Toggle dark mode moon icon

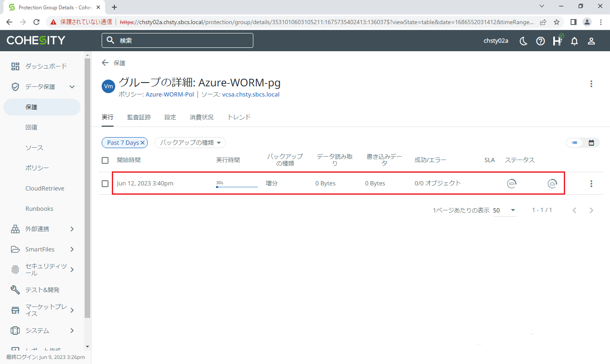point(524,41)
